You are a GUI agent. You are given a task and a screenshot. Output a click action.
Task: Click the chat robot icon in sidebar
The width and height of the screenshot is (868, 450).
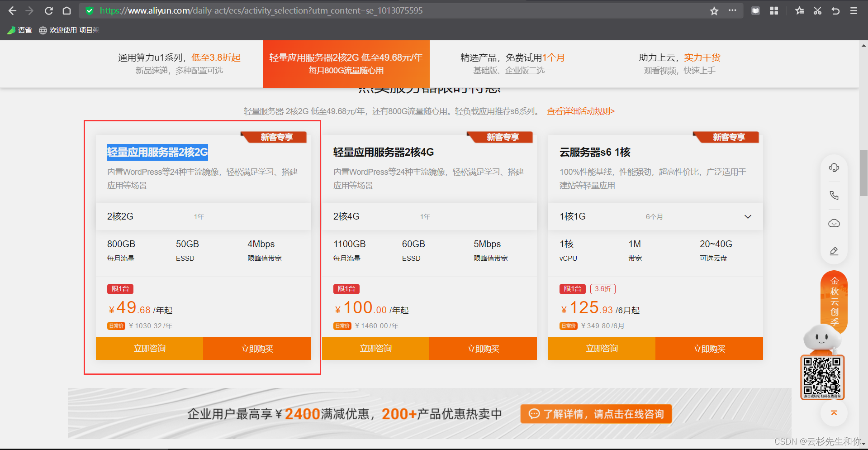tap(834, 223)
